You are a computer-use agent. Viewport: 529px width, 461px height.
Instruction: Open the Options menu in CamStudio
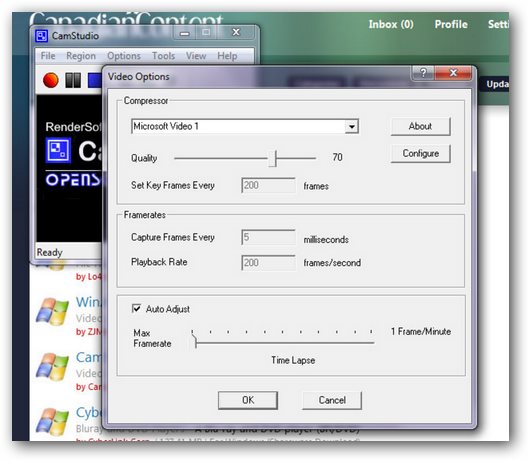pos(124,56)
